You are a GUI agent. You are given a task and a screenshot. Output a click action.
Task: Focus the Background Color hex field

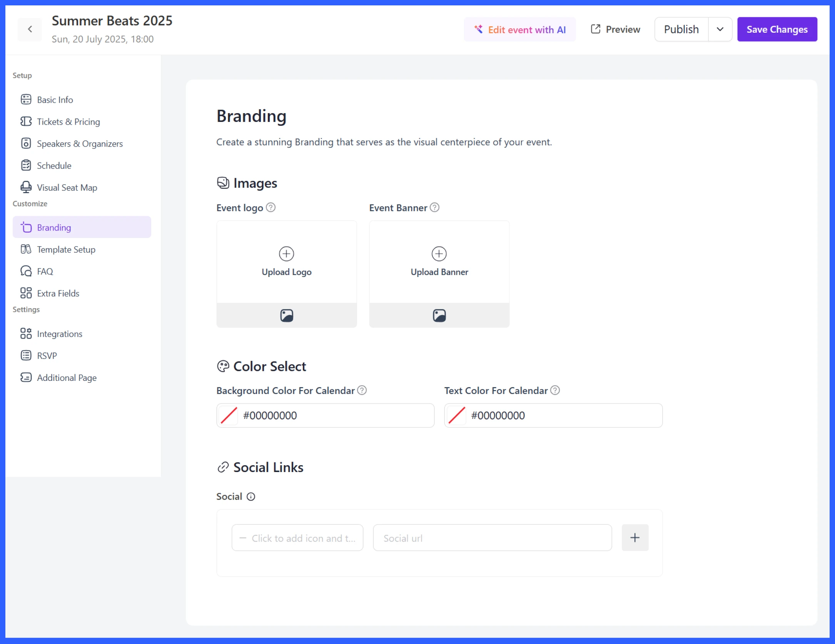pyautogui.click(x=326, y=415)
